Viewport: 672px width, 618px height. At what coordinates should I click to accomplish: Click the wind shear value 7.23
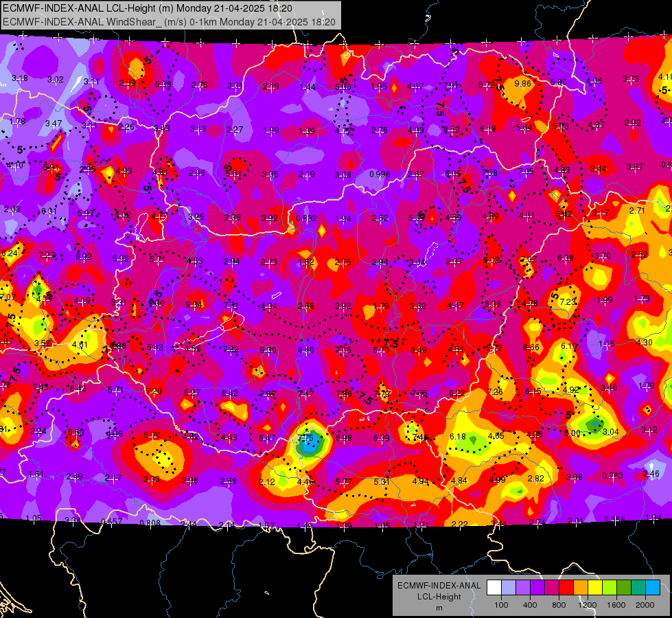568,302
